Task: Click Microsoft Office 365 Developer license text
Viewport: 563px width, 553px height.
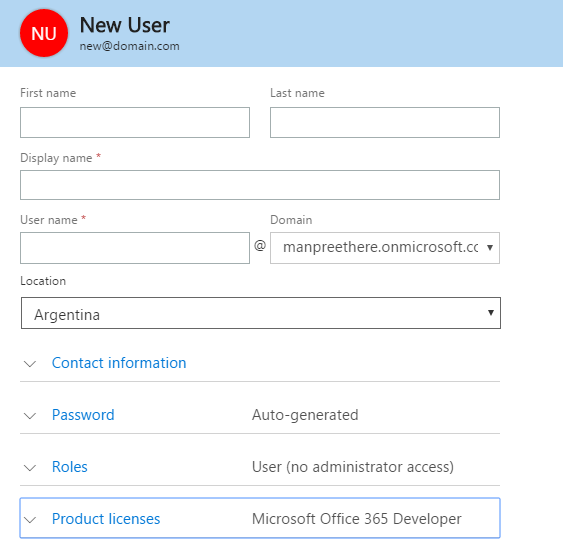Action: (x=357, y=519)
